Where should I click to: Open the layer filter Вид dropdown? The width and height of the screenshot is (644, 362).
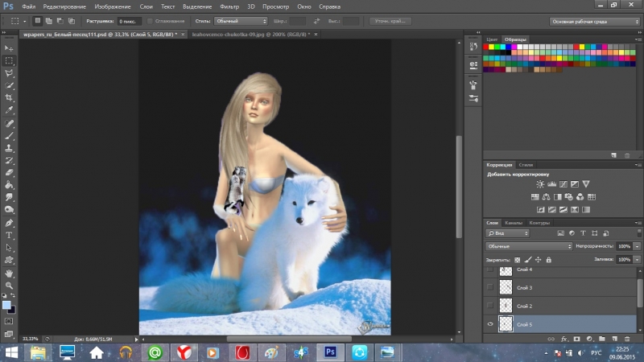[x=508, y=233]
